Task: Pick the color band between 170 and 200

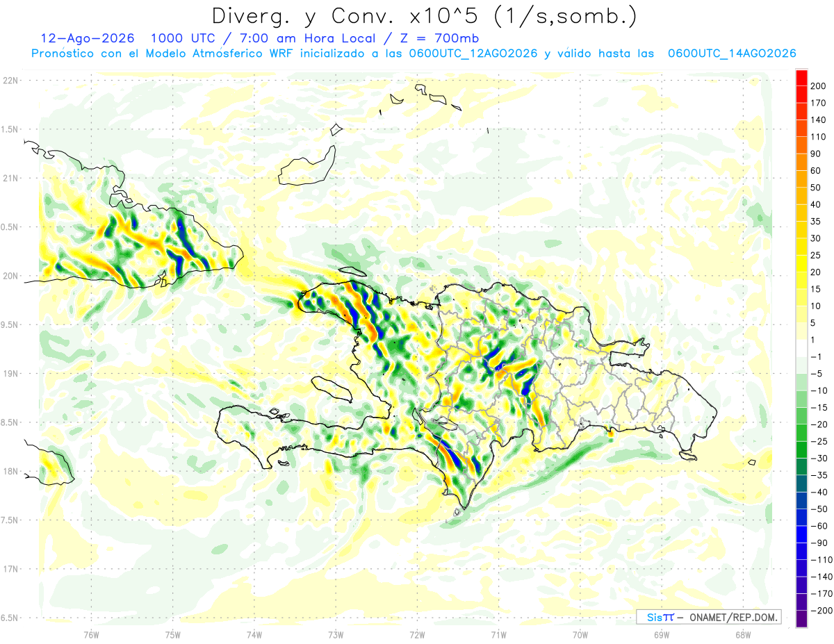Action: point(801,94)
